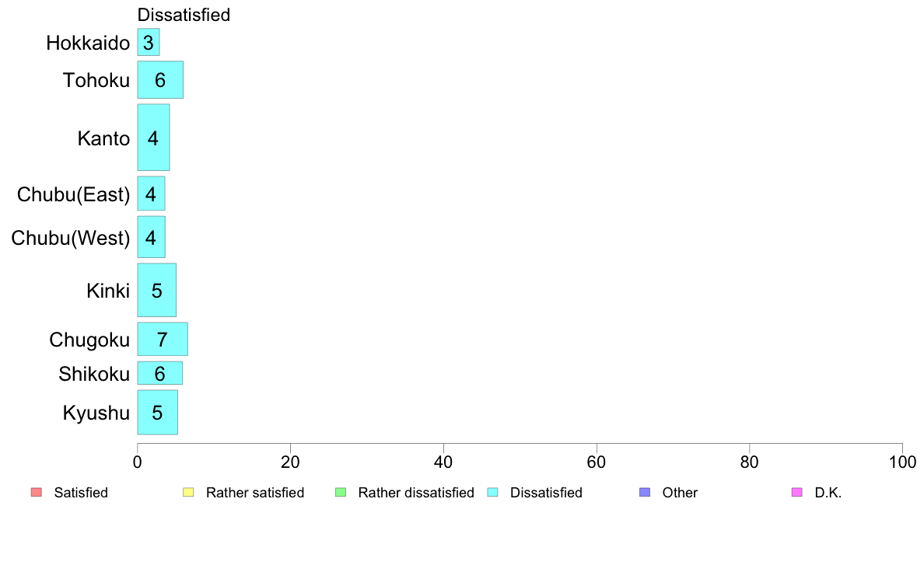Click the Kanto axis label
Viewport: 924px width, 572px height.
(103, 138)
